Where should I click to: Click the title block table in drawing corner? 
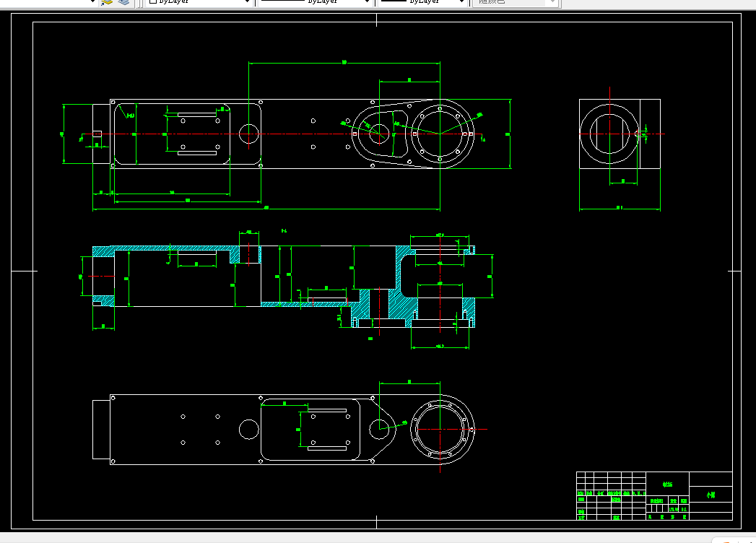654,496
